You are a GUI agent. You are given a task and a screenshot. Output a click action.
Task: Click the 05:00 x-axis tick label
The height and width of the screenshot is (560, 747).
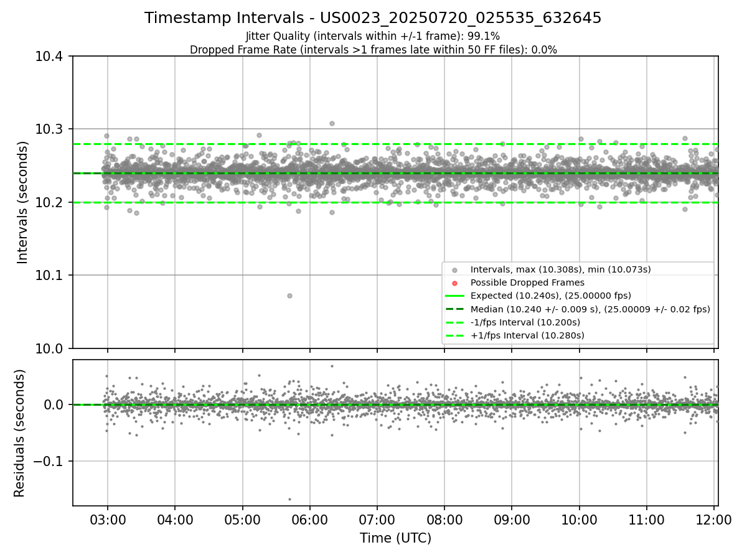click(242, 520)
